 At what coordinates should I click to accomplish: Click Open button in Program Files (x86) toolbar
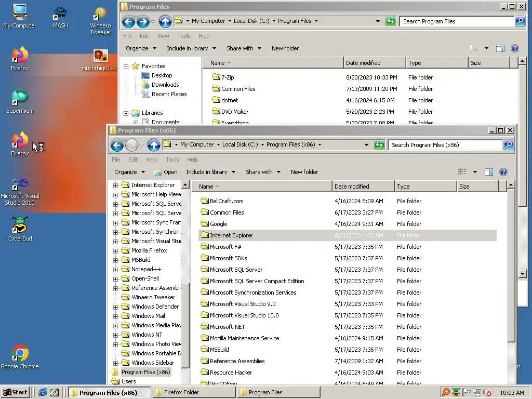(166, 172)
